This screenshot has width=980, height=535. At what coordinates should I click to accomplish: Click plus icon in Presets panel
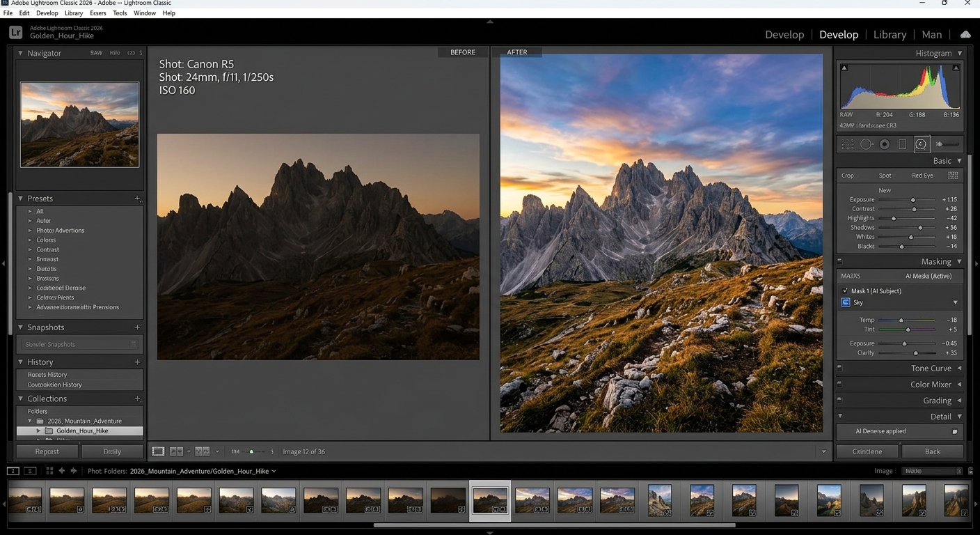pos(137,199)
